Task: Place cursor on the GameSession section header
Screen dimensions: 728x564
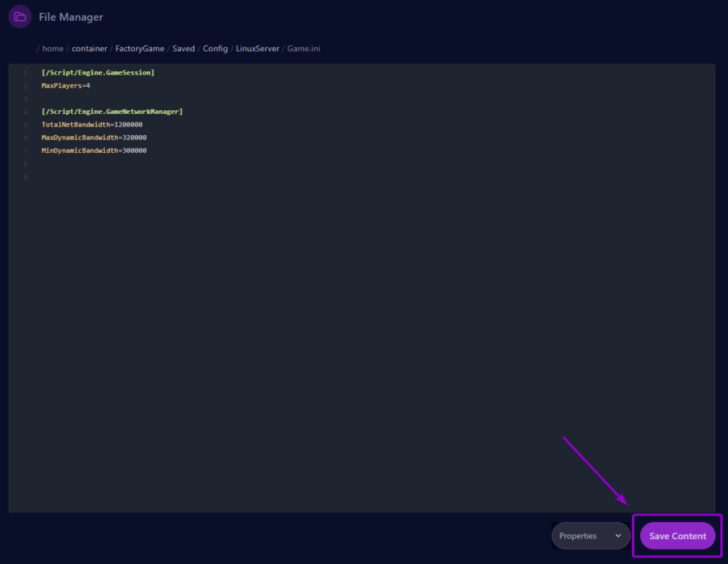Action: pyautogui.click(x=98, y=73)
